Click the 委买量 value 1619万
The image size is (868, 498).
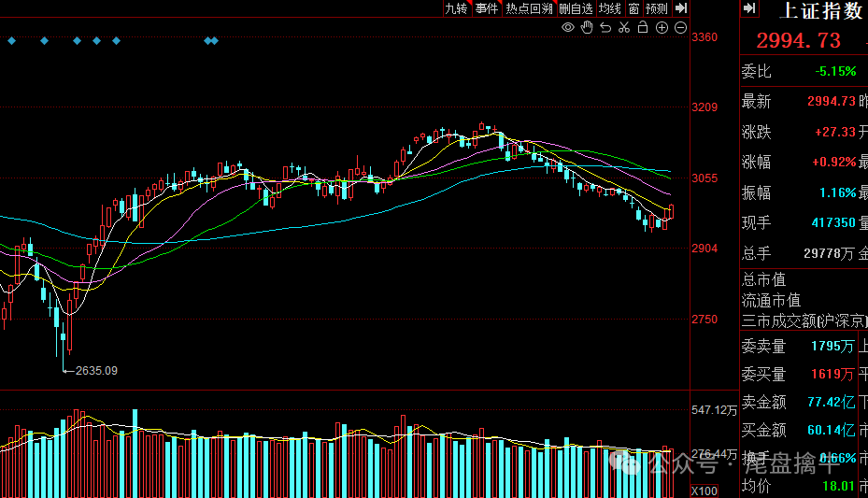pos(832,374)
